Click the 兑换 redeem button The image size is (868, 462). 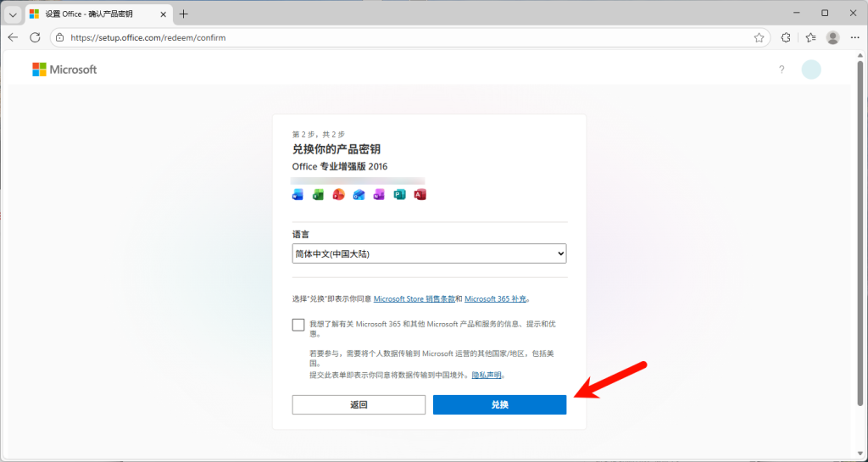(x=500, y=404)
